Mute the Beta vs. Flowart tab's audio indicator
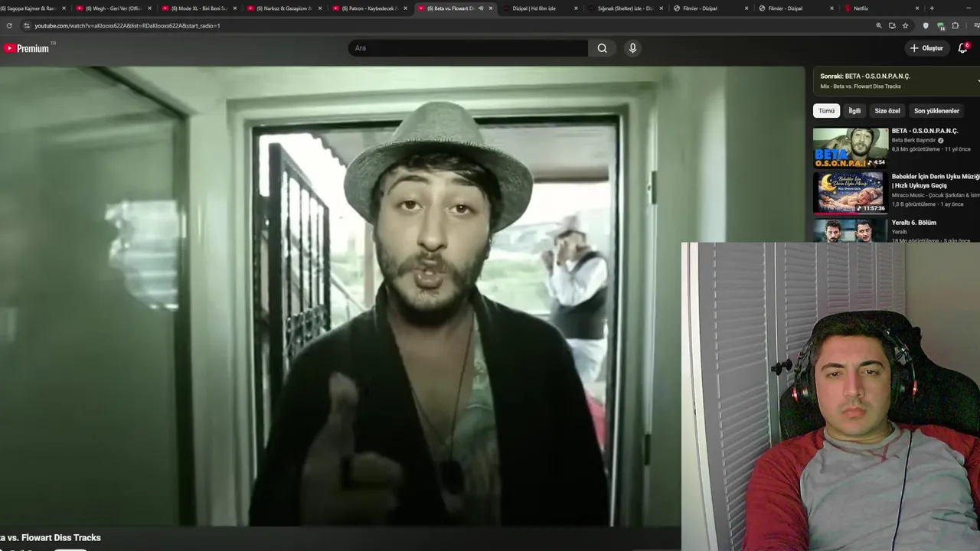This screenshot has height=551, width=980. pyautogui.click(x=481, y=8)
